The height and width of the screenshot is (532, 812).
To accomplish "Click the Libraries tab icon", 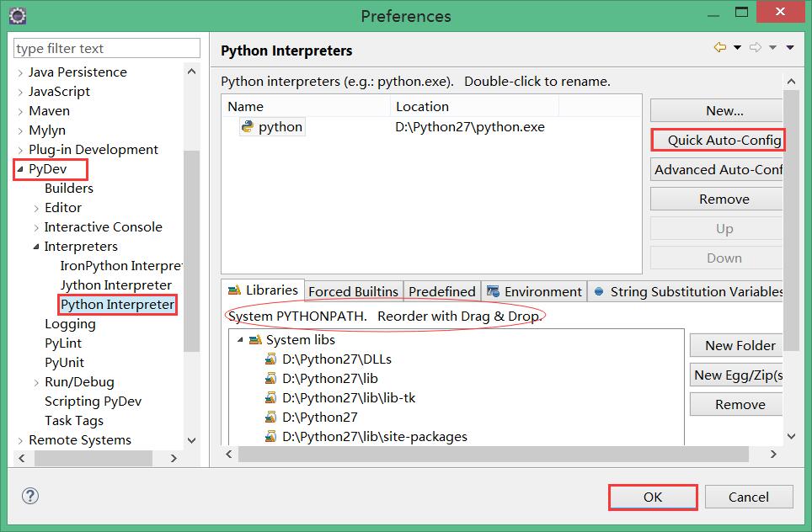I will point(235,290).
